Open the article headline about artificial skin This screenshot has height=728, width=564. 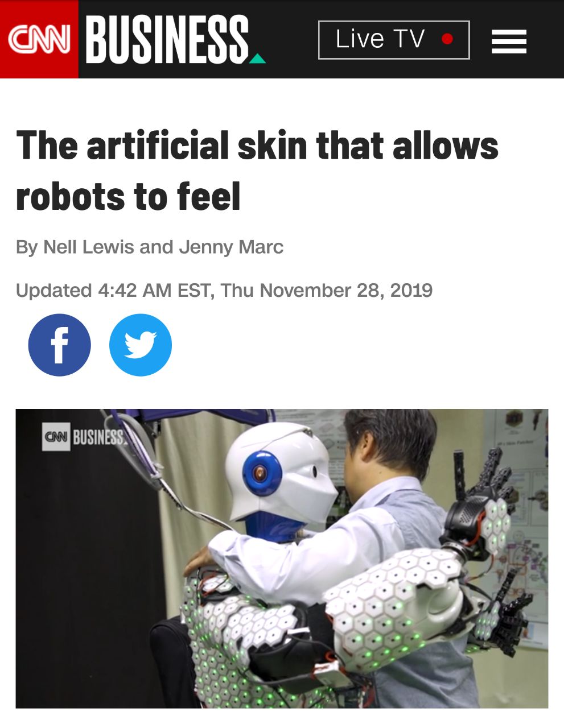[257, 171]
